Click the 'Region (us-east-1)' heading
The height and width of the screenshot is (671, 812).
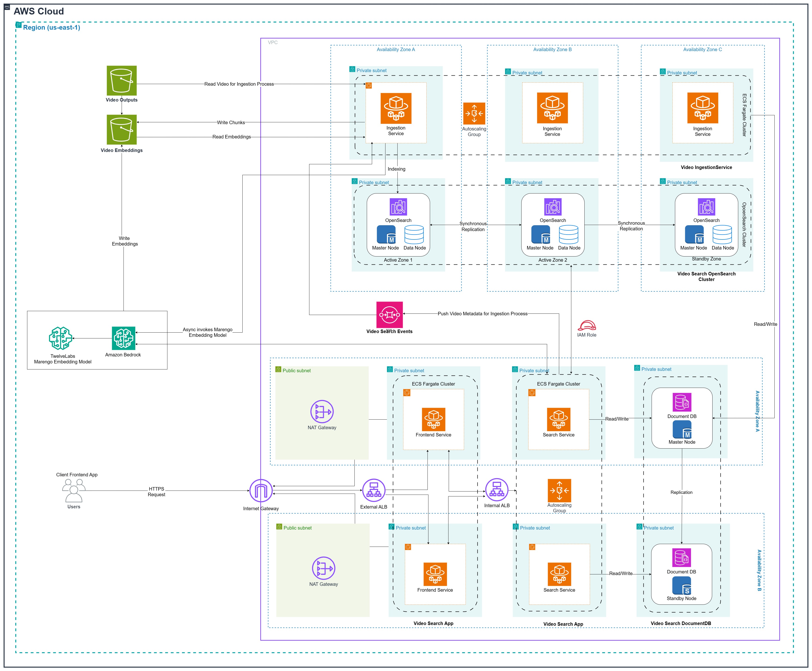(51, 28)
